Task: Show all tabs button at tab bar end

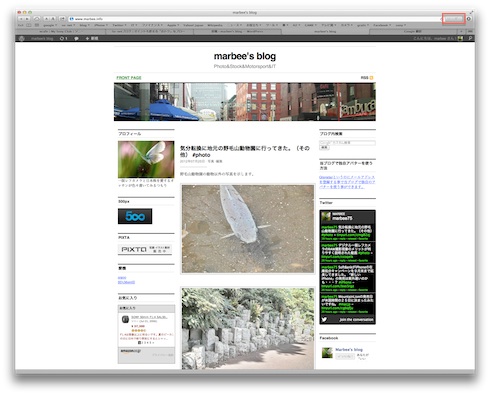Action: (x=470, y=31)
